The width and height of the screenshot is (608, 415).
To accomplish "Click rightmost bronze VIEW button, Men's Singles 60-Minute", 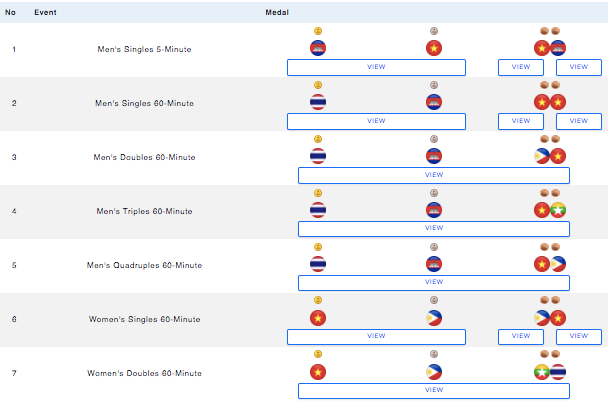I will (x=579, y=121).
